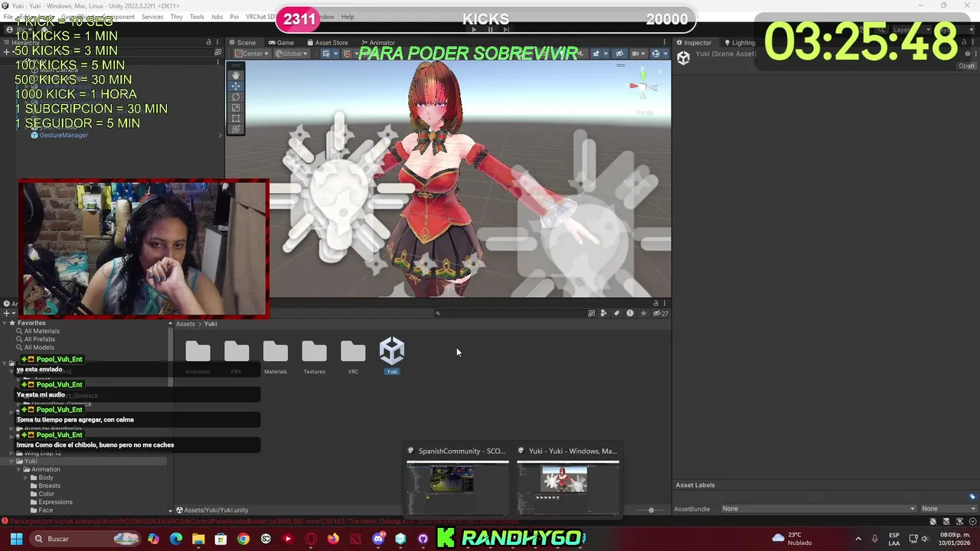Open the Center pivot mode dropdown
The width and height of the screenshot is (980, 551).
point(252,54)
